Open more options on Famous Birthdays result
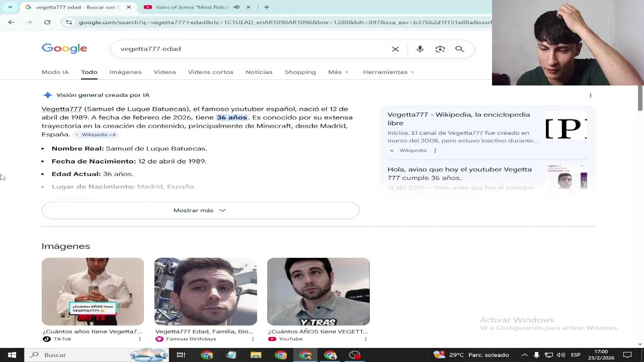 (253, 339)
